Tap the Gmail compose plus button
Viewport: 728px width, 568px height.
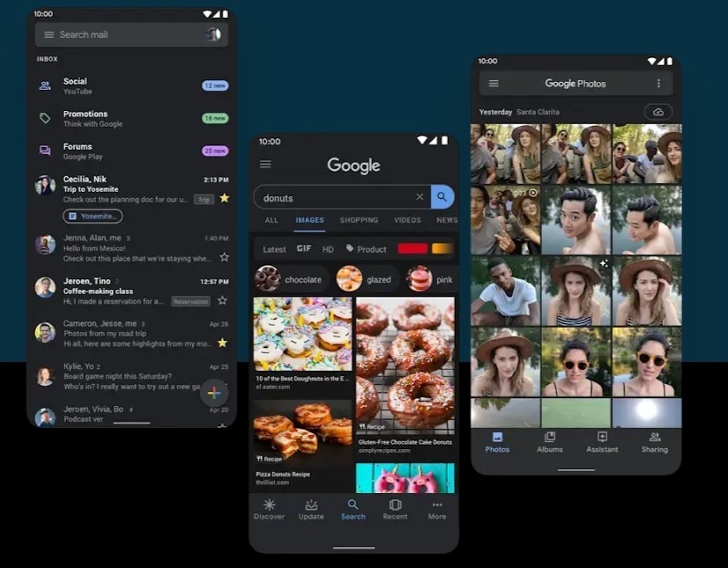coord(213,393)
